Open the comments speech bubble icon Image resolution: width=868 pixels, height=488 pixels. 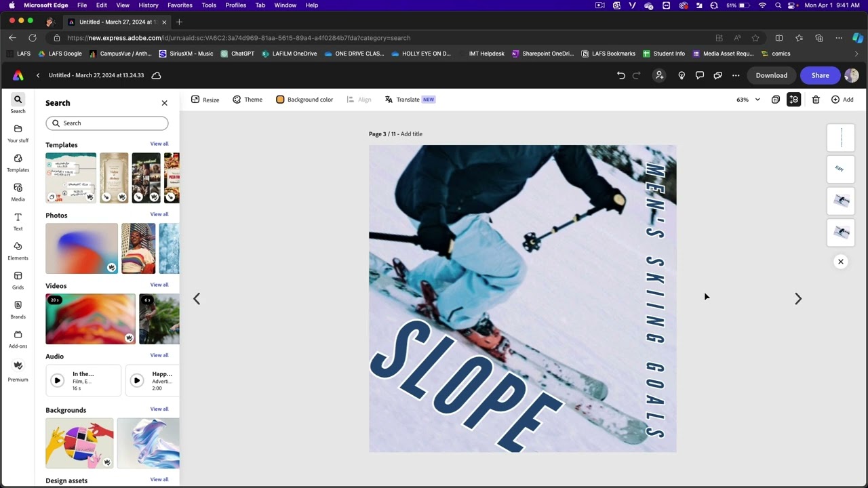[700, 75]
